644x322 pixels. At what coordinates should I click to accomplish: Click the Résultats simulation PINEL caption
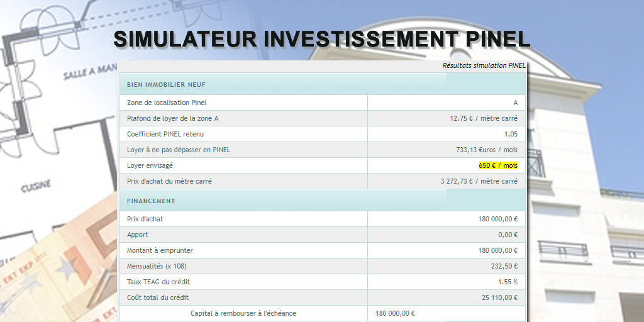484,65
